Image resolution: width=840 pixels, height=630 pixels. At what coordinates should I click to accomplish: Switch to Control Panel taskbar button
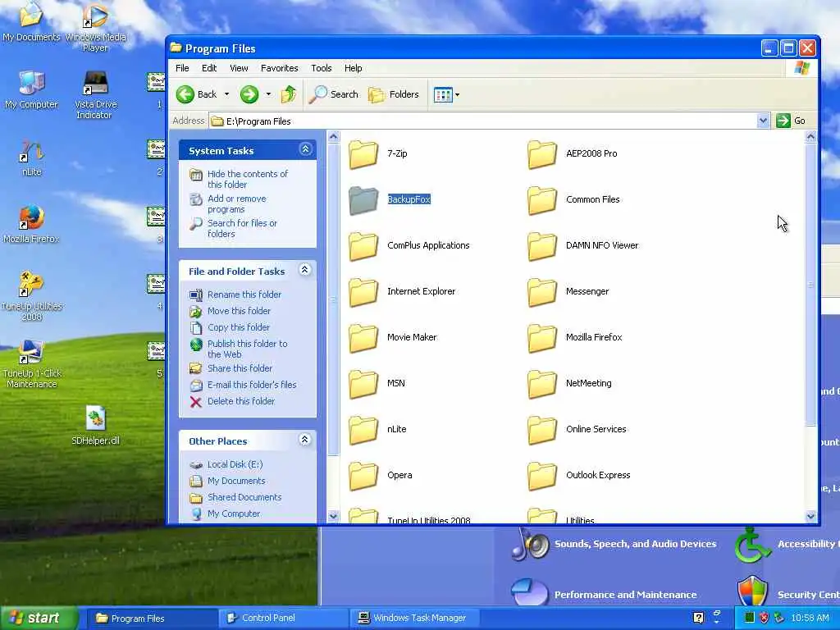coord(283,619)
